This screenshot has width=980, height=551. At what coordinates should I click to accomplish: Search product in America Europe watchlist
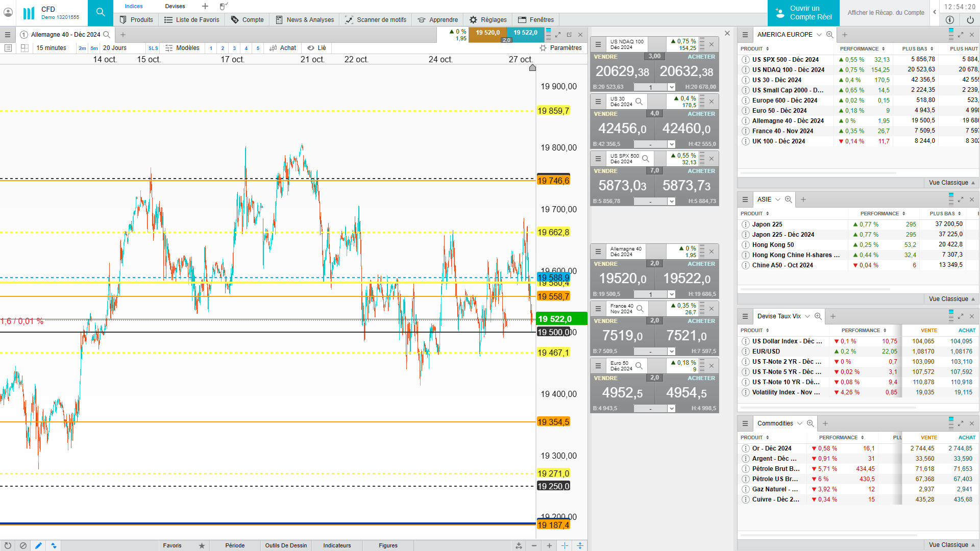830,35
